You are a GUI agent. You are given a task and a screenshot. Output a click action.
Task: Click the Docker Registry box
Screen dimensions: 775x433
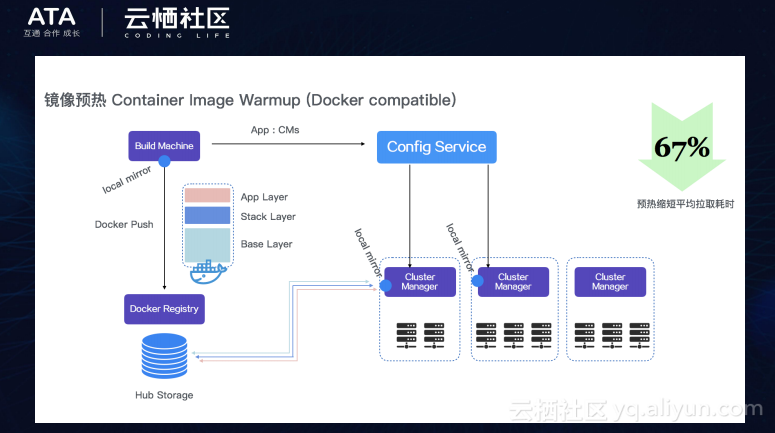(164, 309)
